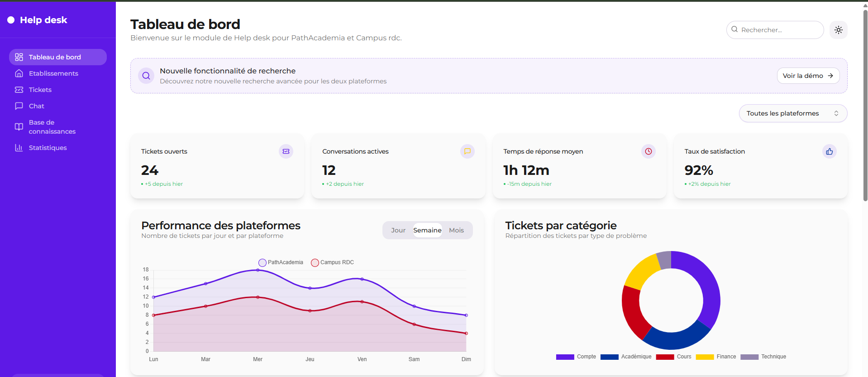Click the clock icon on response time card
The height and width of the screenshot is (377, 868).
click(x=648, y=151)
